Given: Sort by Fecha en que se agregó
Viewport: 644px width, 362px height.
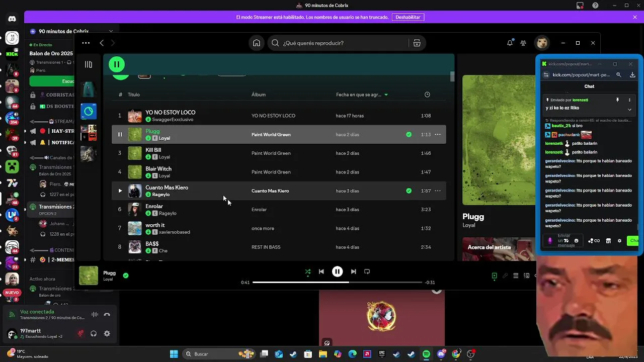Looking at the screenshot, I should coord(362,95).
